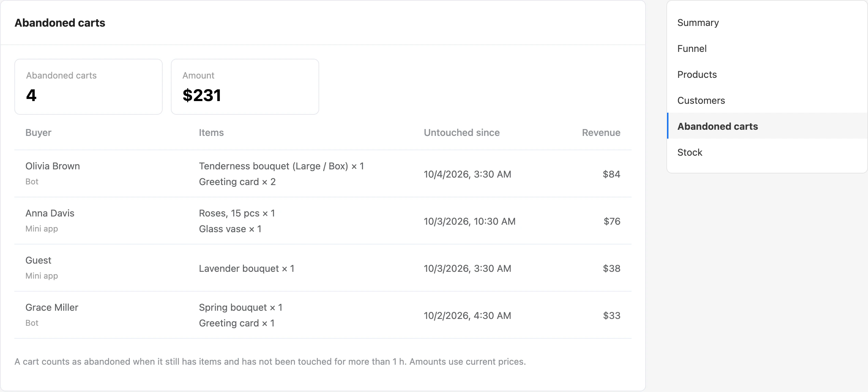Click the $38 revenue value
Screen dimensions: 868x392
[611, 268]
